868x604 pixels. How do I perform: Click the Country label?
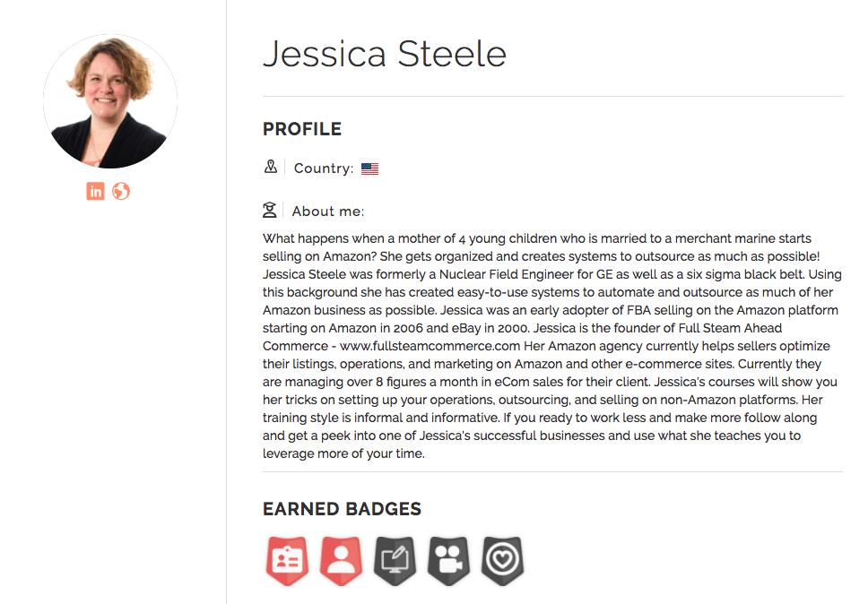[x=323, y=168]
